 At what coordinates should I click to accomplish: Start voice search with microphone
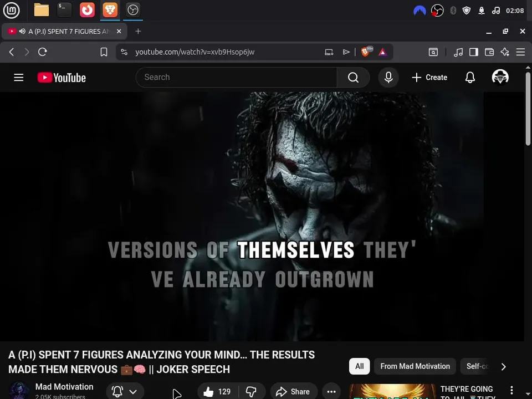click(x=388, y=78)
